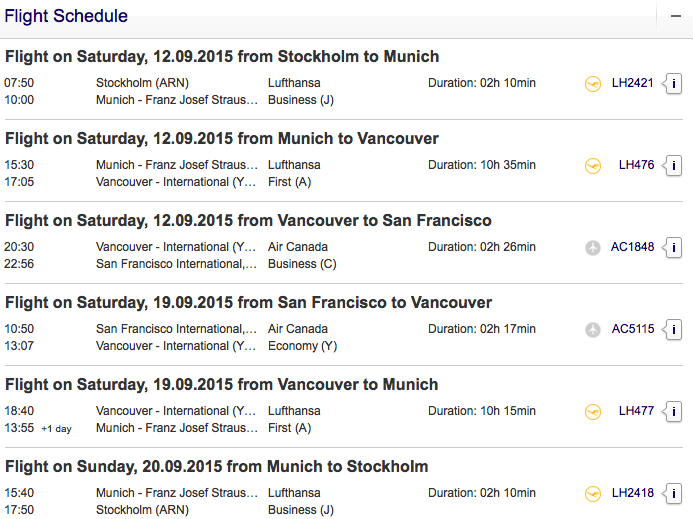View info for flight LH2418
This screenshot has height=519, width=693.
coord(674,493)
